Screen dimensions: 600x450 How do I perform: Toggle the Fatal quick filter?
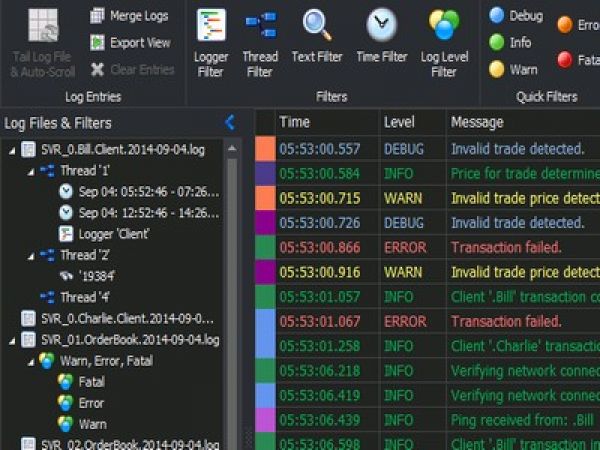(578, 60)
